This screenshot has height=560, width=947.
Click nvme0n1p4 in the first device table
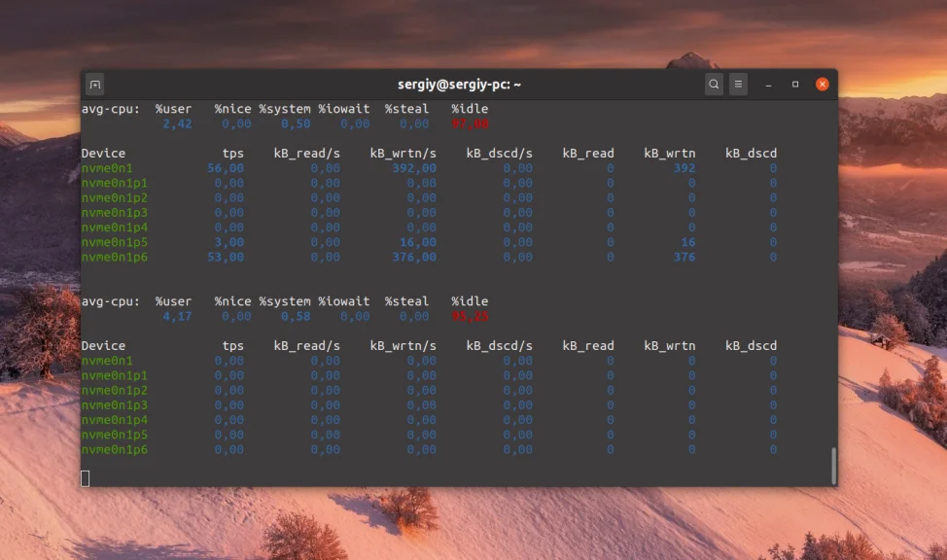pyautogui.click(x=114, y=227)
